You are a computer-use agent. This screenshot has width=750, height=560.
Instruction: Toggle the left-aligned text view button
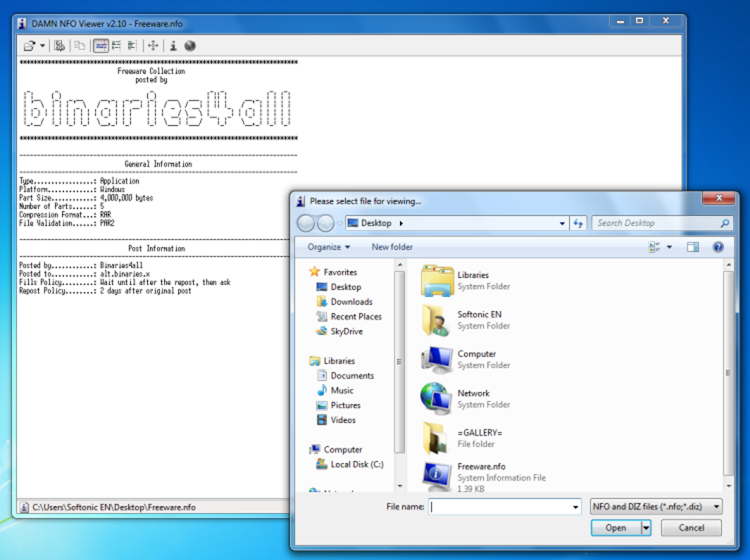point(116,46)
